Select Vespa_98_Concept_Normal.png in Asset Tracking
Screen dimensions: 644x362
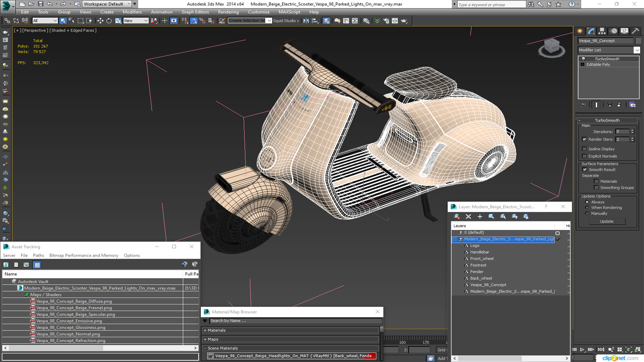click(x=68, y=334)
